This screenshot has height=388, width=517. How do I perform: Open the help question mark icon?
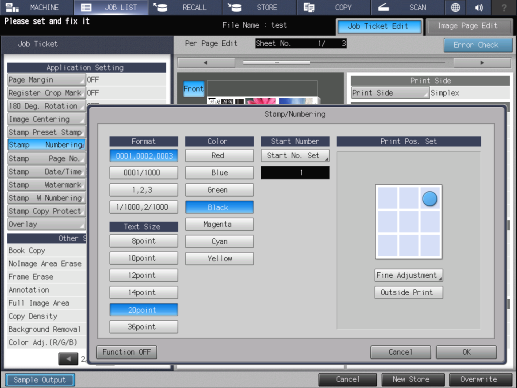click(x=504, y=7)
